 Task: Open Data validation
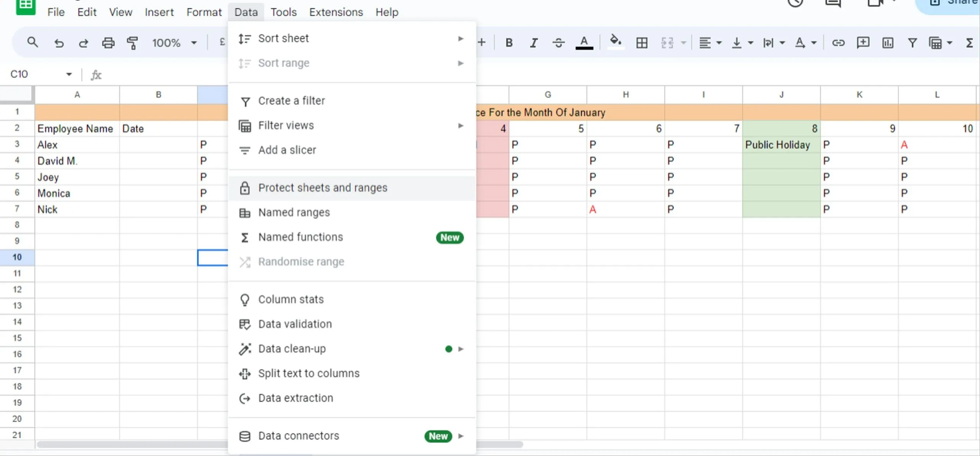click(352, 324)
